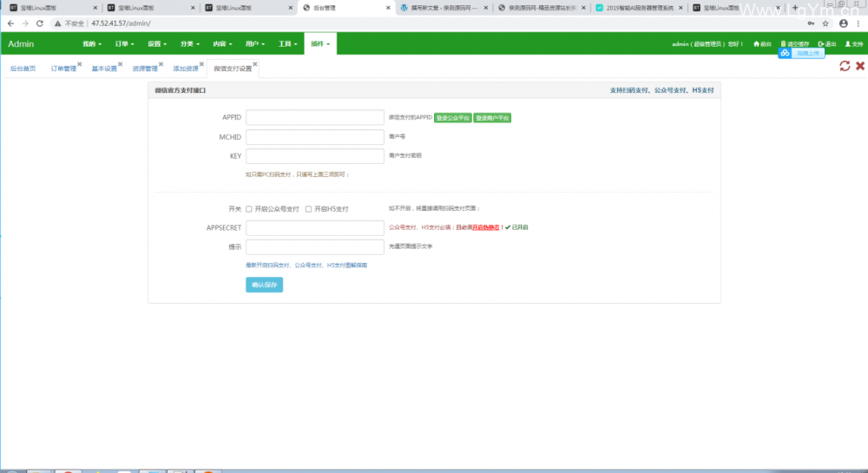Screen dimensions: 868x473
Task: Expand the 用户 dropdown menu
Action: coord(254,43)
